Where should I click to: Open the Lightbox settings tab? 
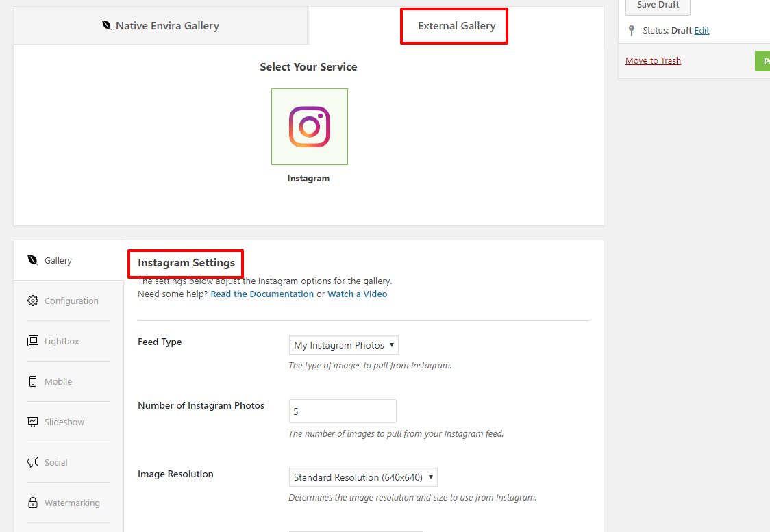pyautogui.click(x=69, y=340)
